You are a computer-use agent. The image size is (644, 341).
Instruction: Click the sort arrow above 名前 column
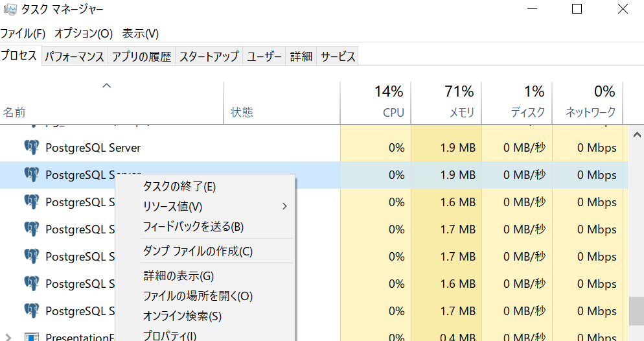[x=107, y=86]
